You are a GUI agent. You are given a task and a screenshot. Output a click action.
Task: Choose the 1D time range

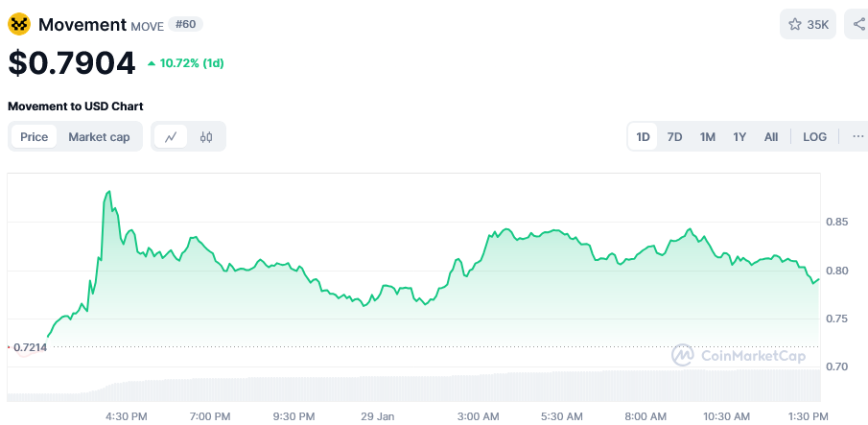pyautogui.click(x=643, y=136)
